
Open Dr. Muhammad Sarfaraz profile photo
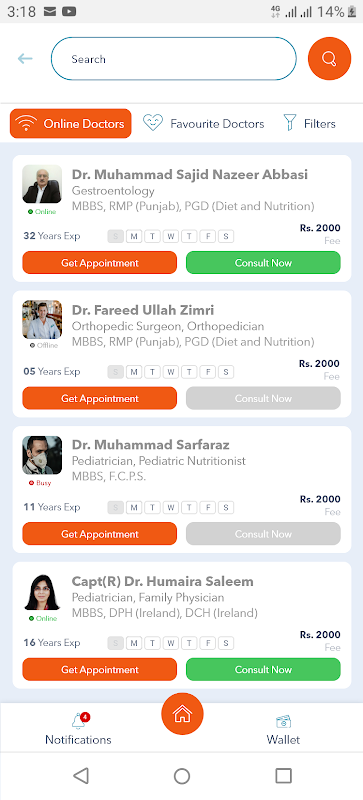click(x=42, y=455)
